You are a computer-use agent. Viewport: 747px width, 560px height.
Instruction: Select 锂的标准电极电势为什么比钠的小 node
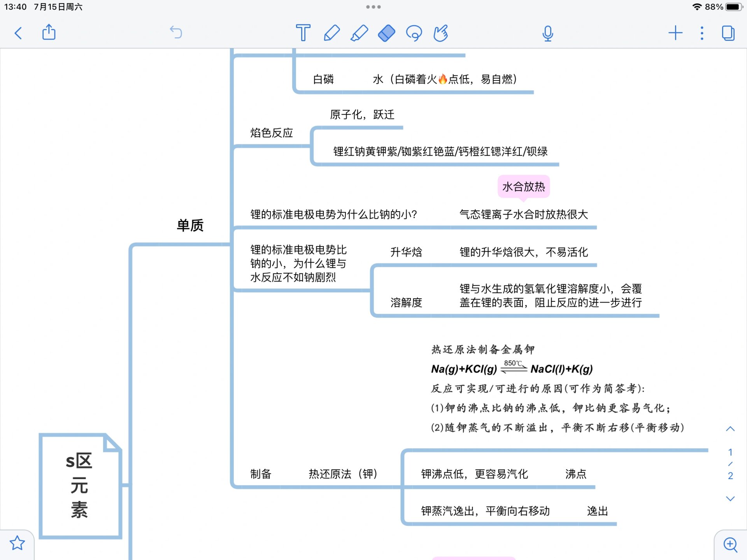tap(333, 214)
